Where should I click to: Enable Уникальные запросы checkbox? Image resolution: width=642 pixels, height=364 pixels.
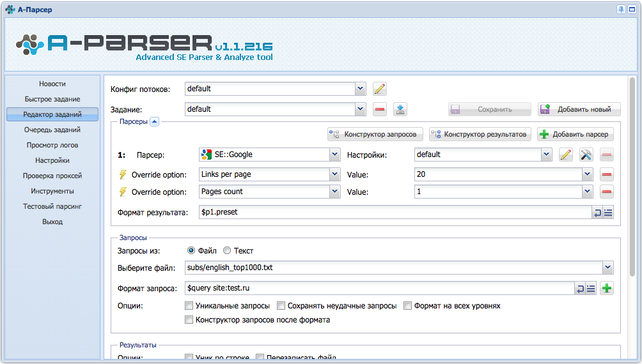(189, 305)
